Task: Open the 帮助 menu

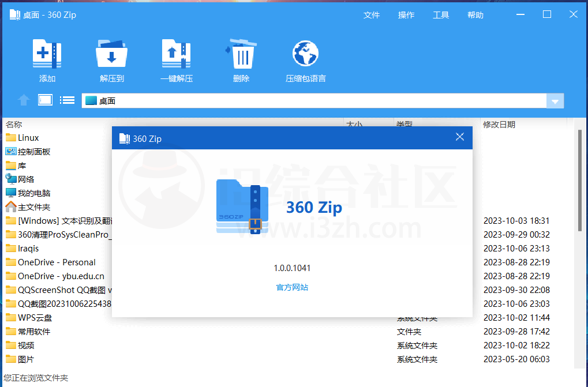Action: (x=475, y=15)
